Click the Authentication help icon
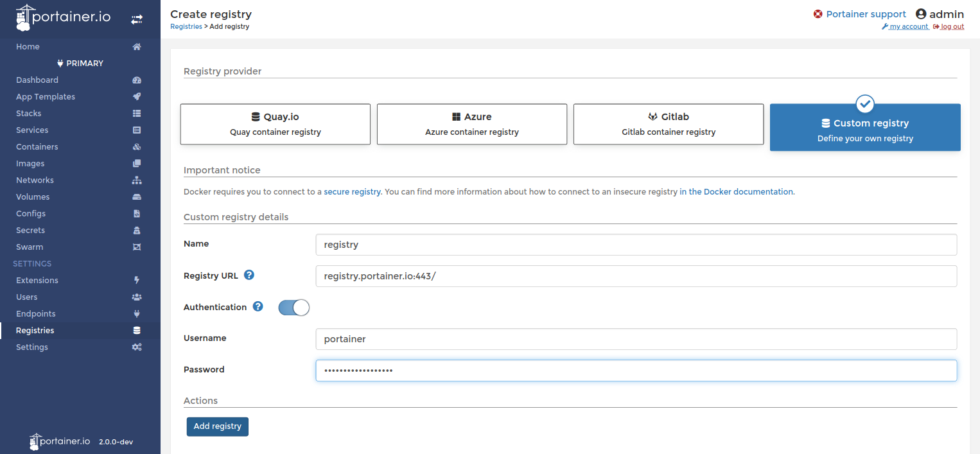 tap(258, 306)
